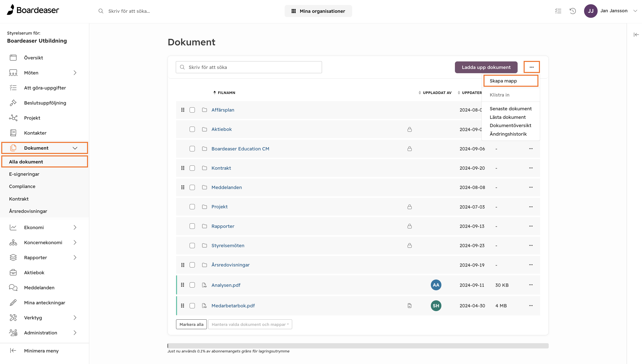Open the E-signeringar sidebar link
Image resolution: width=642 pixels, height=364 pixels.
[24, 174]
